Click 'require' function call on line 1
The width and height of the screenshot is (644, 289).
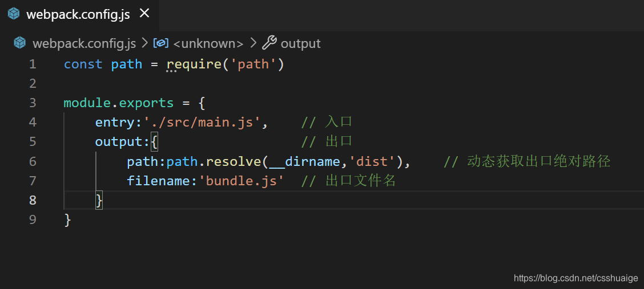pyautogui.click(x=194, y=65)
